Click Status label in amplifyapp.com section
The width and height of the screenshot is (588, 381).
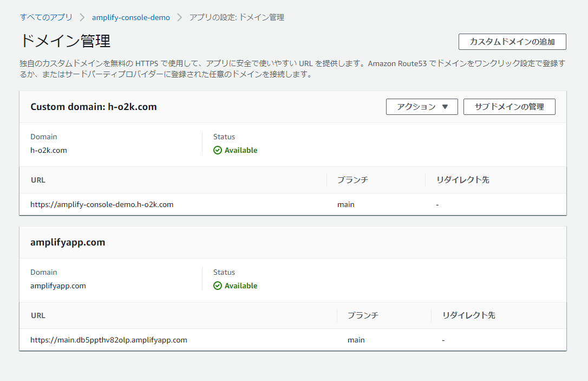click(x=224, y=272)
